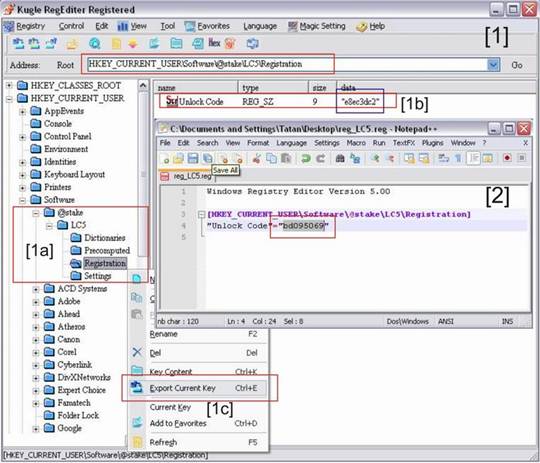Expand the ACD Systems key
540x463 pixels.
coord(36,289)
